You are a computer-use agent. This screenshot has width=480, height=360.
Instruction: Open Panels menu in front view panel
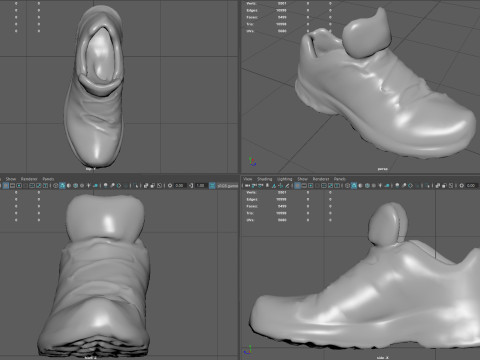click(x=48, y=179)
